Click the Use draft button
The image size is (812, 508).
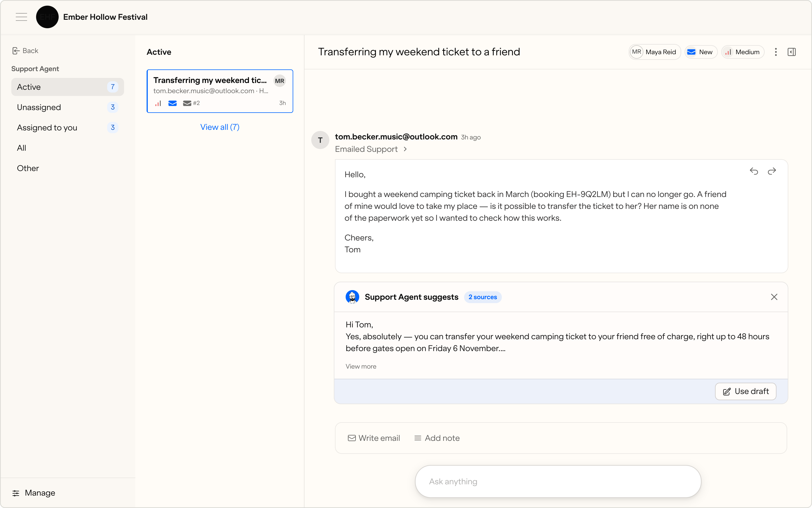(745, 391)
